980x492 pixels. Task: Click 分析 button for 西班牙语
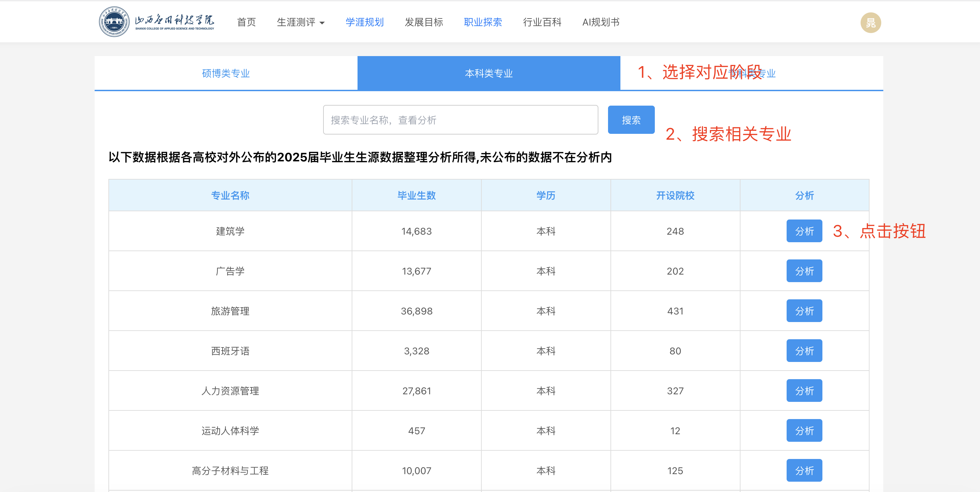[804, 351]
